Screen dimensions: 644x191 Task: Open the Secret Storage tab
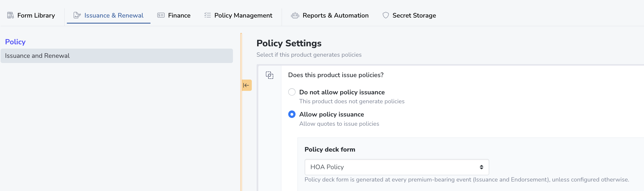409,15
